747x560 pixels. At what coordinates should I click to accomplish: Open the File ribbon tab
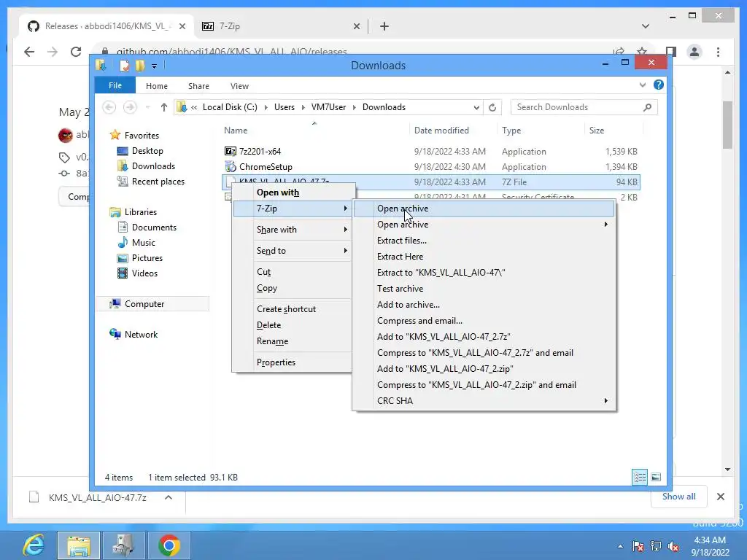tap(115, 85)
